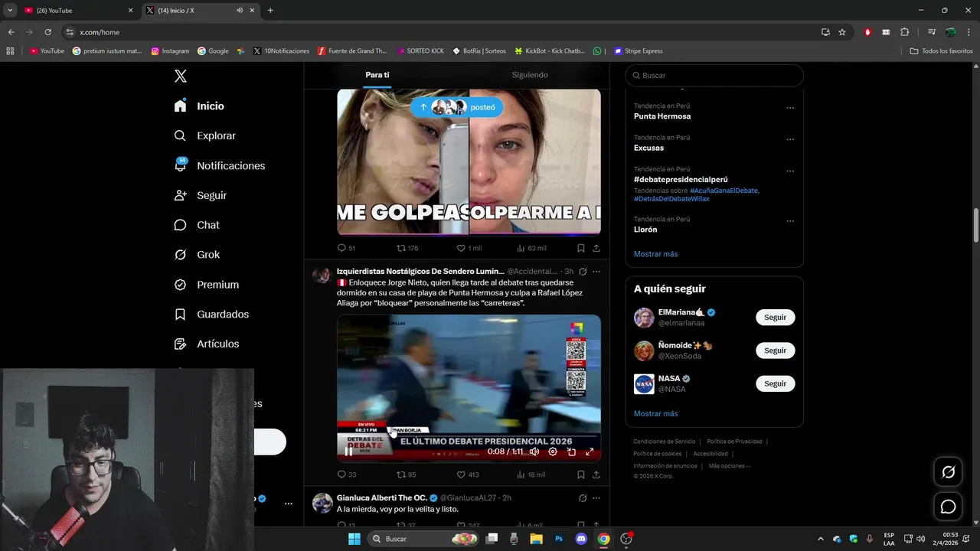Click the X logo in sidebar
The width and height of the screenshot is (980, 551).
pos(181,76)
